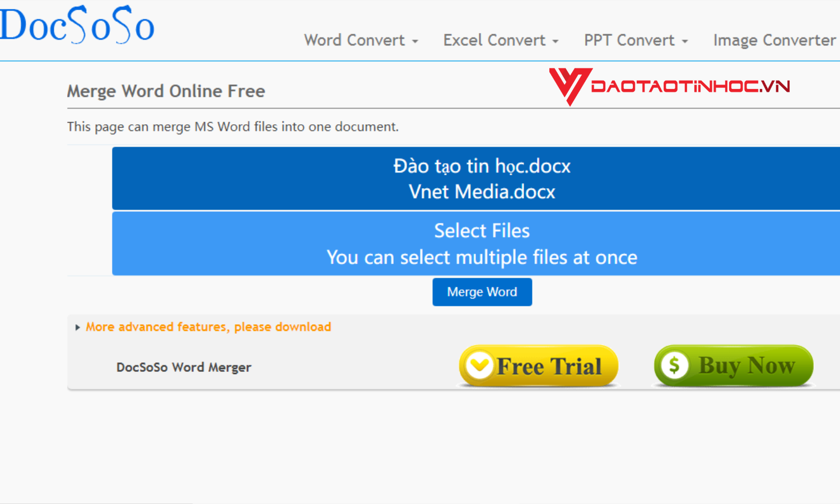The height and width of the screenshot is (504, 840).
Task: Select the PPT Convert menu item
Action: 629,40
